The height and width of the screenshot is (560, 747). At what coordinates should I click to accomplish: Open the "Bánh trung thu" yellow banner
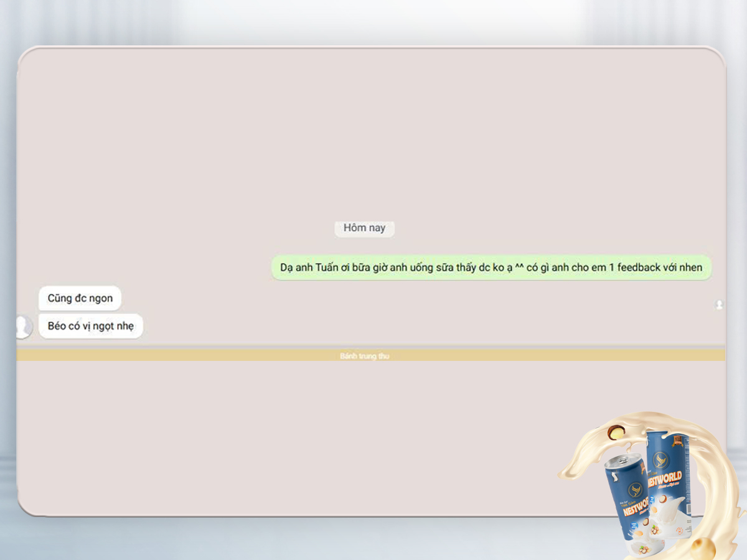365,356
